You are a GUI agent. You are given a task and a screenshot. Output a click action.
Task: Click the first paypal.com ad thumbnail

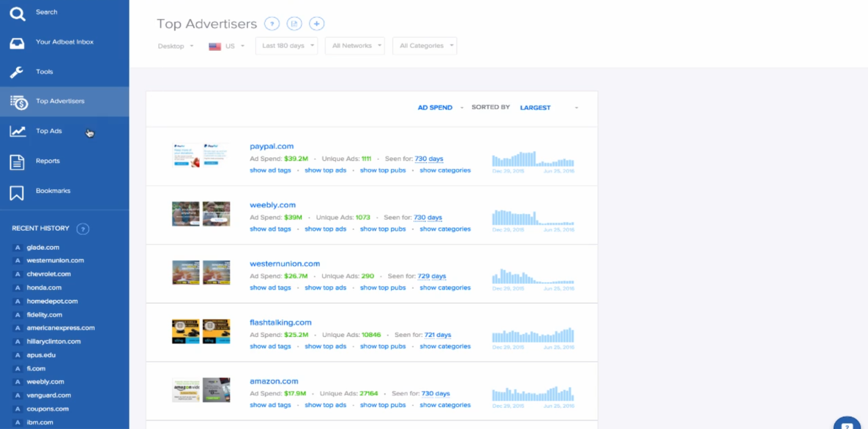pos(186,155)
